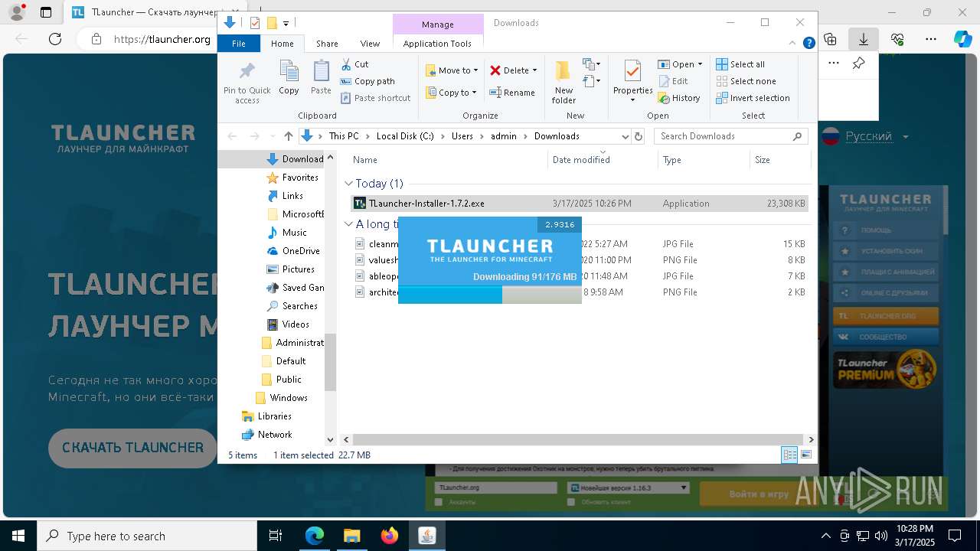Click the Windows Start button
The height and width of the screenshot is (551, 980).
coord(18,536)
